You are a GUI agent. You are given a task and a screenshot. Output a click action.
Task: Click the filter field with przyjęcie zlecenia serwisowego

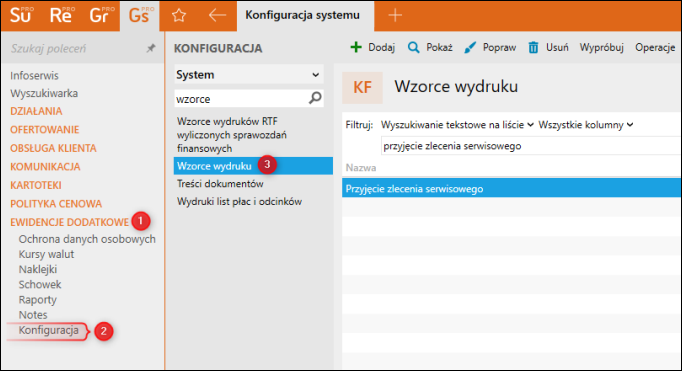(x=531, y=146)
